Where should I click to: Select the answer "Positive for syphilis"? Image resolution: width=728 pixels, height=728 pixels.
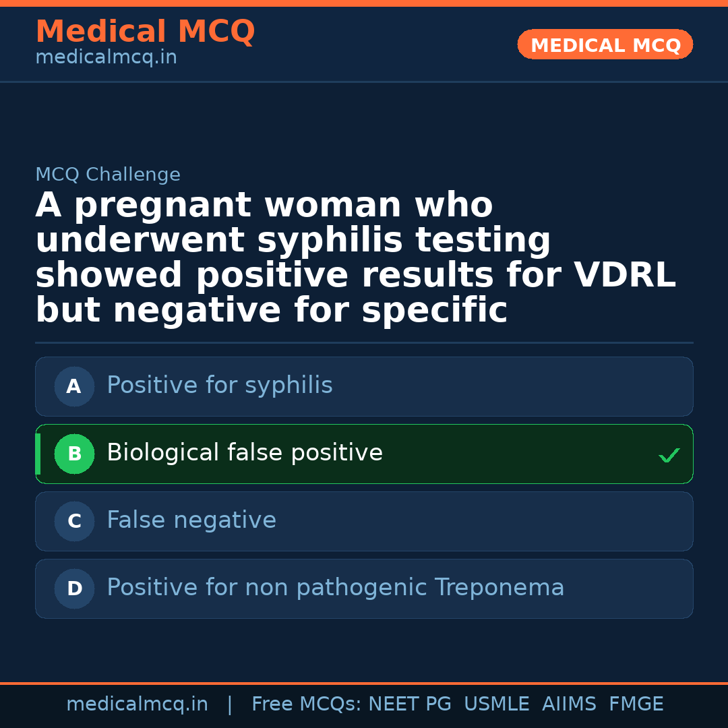(219, 386)
